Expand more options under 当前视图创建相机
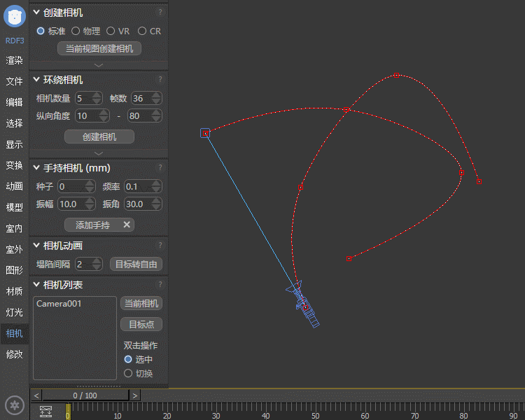Screen dimensions: 525x420 tap(99, 65)
